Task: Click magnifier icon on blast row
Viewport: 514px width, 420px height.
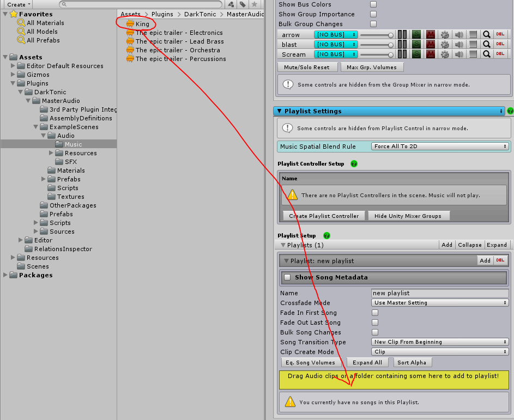Action: [486, 44]
